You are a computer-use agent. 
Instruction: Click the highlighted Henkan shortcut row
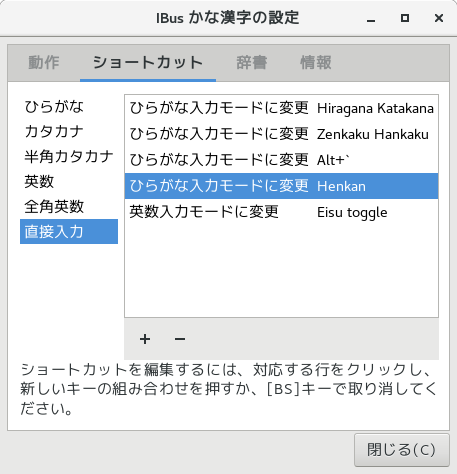[x=282, y=186]
